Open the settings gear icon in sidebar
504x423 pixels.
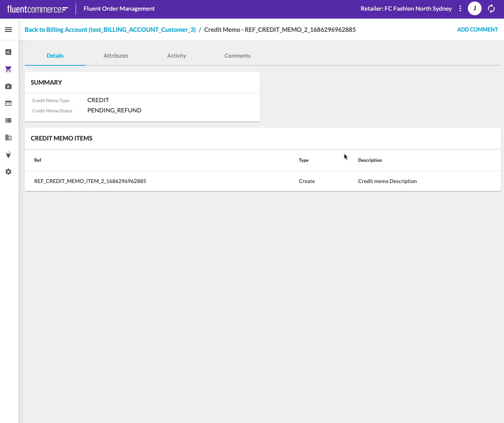[8, 172]
